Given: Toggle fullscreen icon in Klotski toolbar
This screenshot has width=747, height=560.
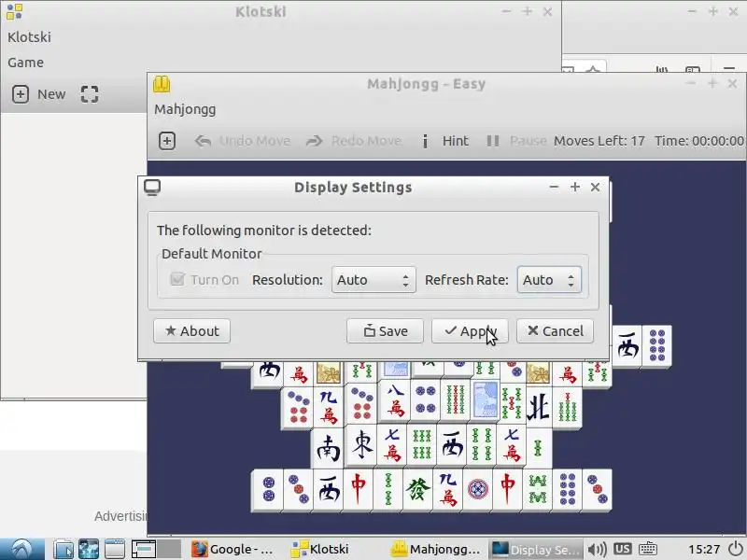Looking at the screenshot, I should point(90,94).
